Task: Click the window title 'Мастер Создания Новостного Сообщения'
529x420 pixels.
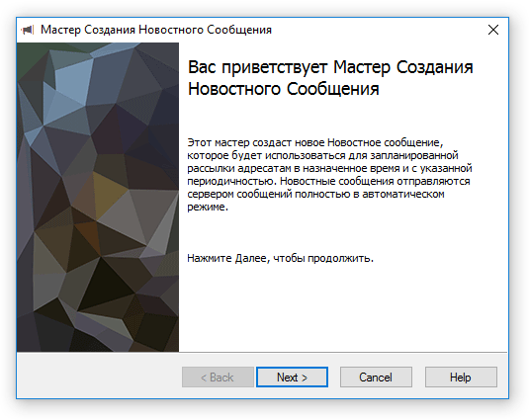Action: [156, 30]
